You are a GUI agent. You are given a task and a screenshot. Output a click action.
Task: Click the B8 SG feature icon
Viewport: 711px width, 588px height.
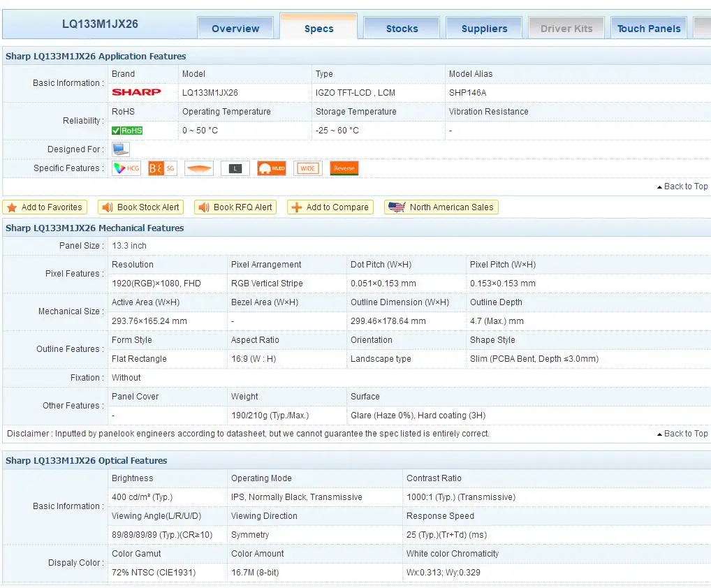[x=162, y=168]
